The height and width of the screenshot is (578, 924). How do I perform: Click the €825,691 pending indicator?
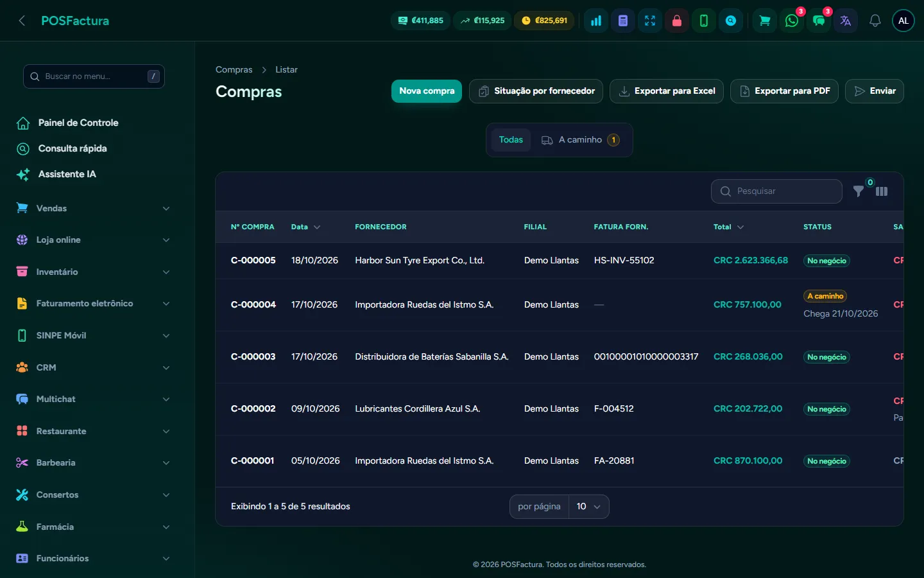[x=545, y=21]
